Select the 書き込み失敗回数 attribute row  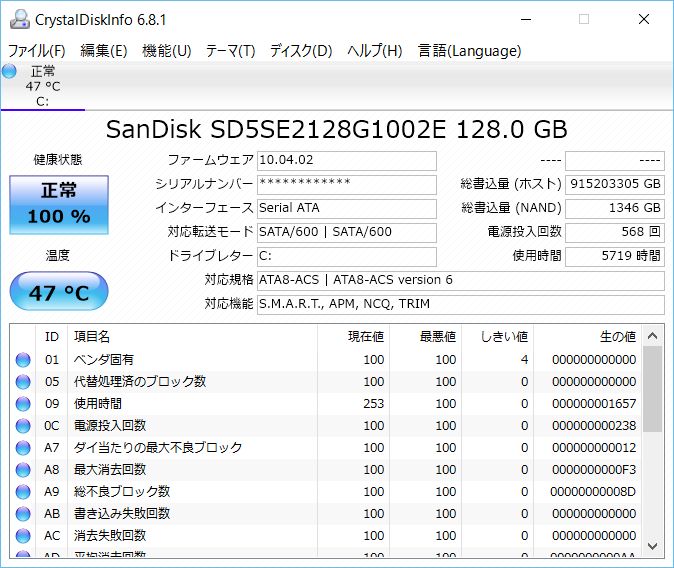click(327, 514)
